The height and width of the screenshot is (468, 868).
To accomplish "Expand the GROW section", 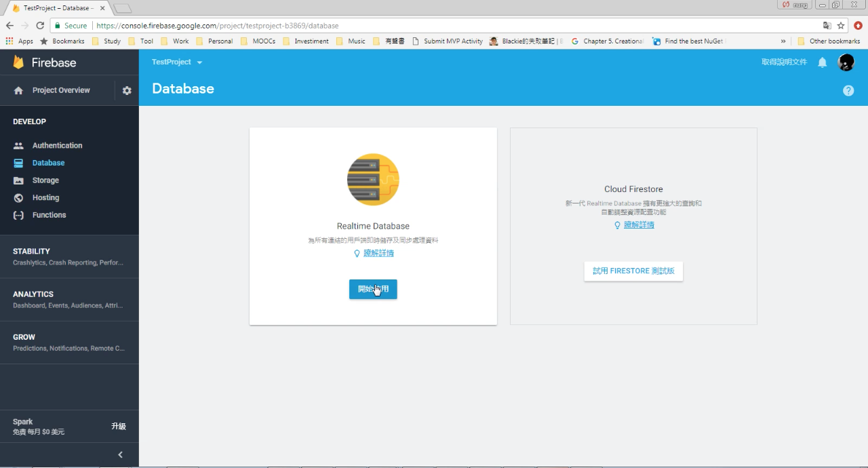I will click(x=69, y=342).
